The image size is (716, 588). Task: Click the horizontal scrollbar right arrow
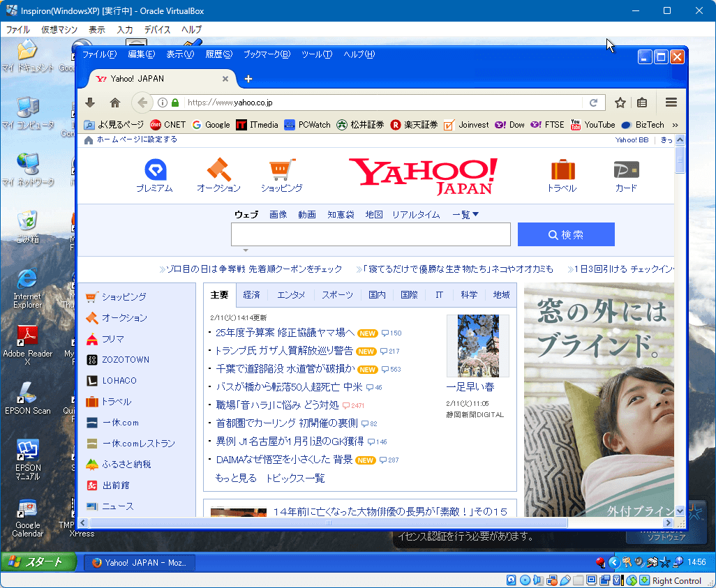point(668,522)
